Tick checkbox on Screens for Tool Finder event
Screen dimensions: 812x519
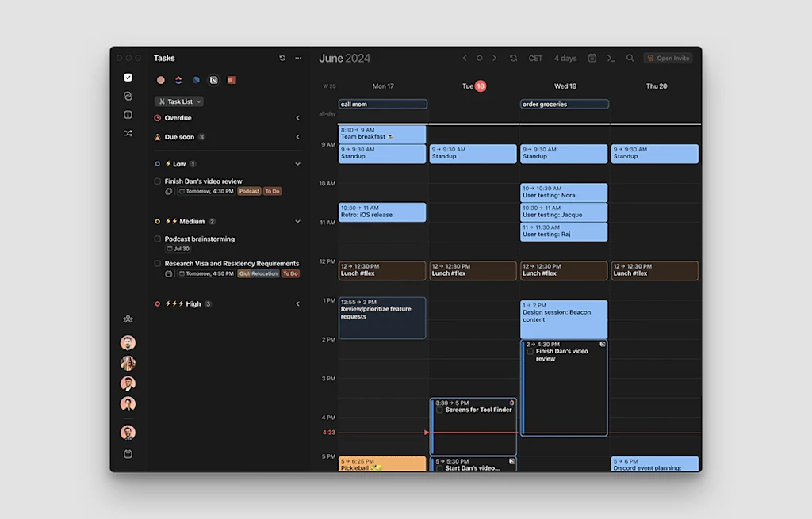(439, 410)
